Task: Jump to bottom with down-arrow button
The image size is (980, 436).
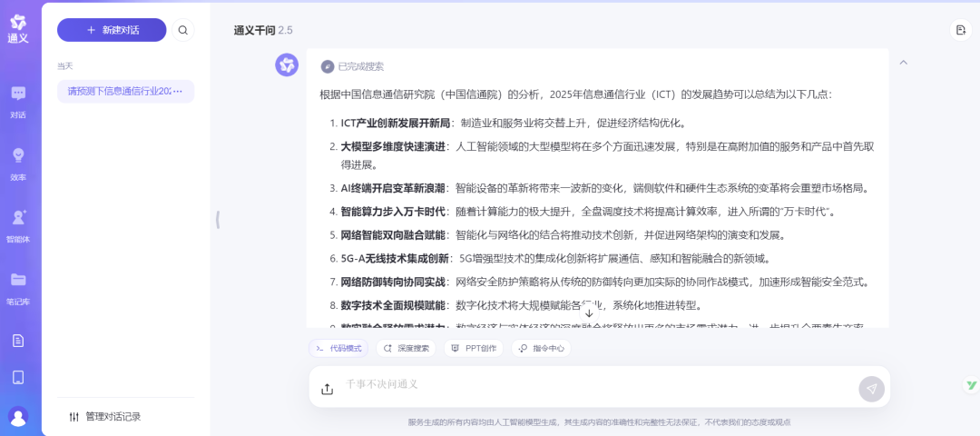Action: click(590, 313)
